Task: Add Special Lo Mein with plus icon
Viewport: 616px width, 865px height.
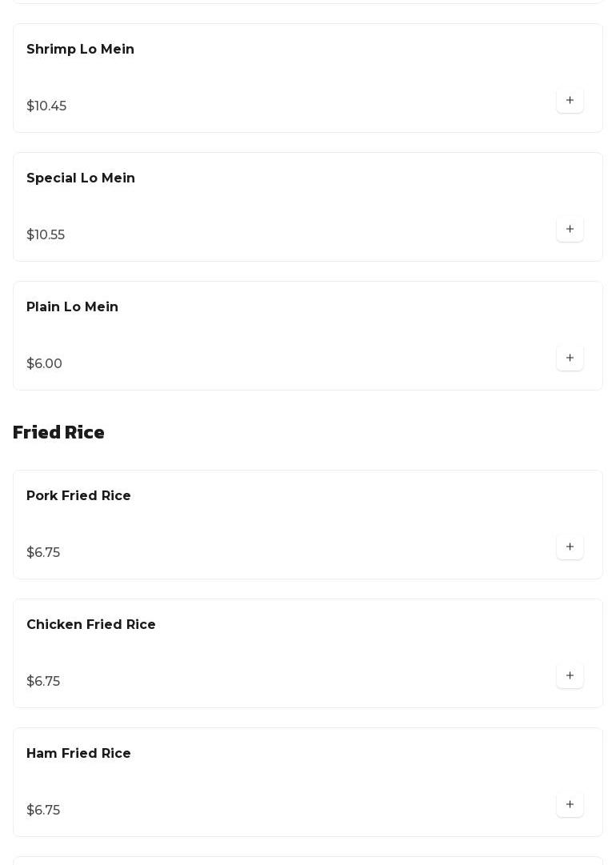Action: (x=570, y=230)
